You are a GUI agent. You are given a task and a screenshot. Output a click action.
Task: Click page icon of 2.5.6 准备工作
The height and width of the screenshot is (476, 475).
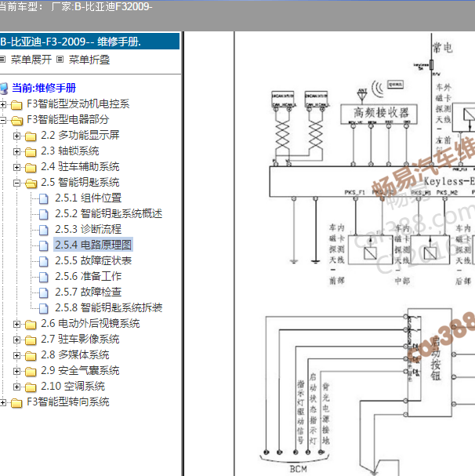[44, 277]
